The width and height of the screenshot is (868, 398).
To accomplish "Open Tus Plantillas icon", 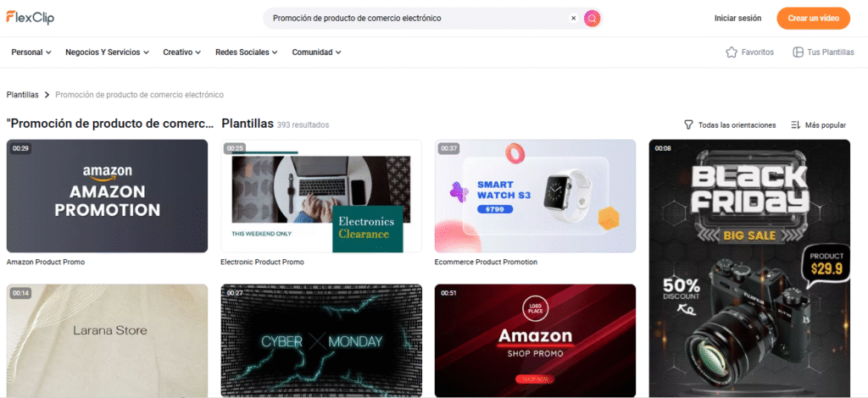I will click(798, 53).
